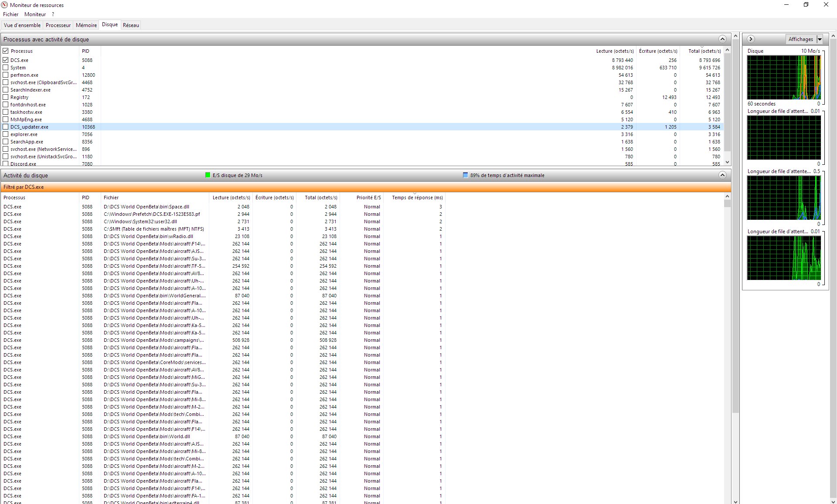The image size is (837, 504).
Task: Select the Mods\campaigns file row
Action: [223, 340]
